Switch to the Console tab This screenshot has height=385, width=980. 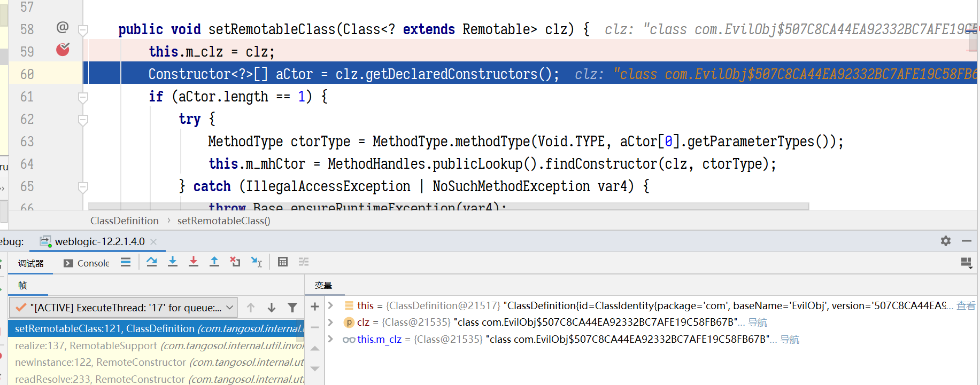[x=87, y=263]
